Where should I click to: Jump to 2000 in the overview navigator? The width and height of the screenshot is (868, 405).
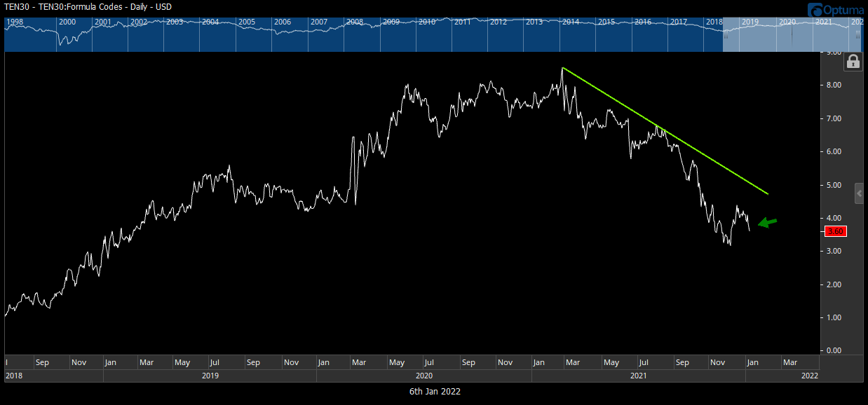pyautogui.click(x=67, y=22)
